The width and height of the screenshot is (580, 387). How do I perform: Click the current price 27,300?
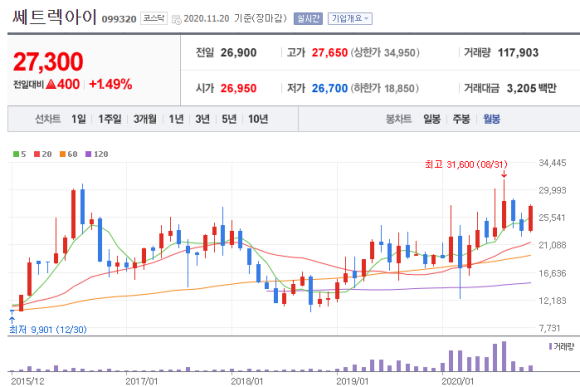(x=48, y=61)
